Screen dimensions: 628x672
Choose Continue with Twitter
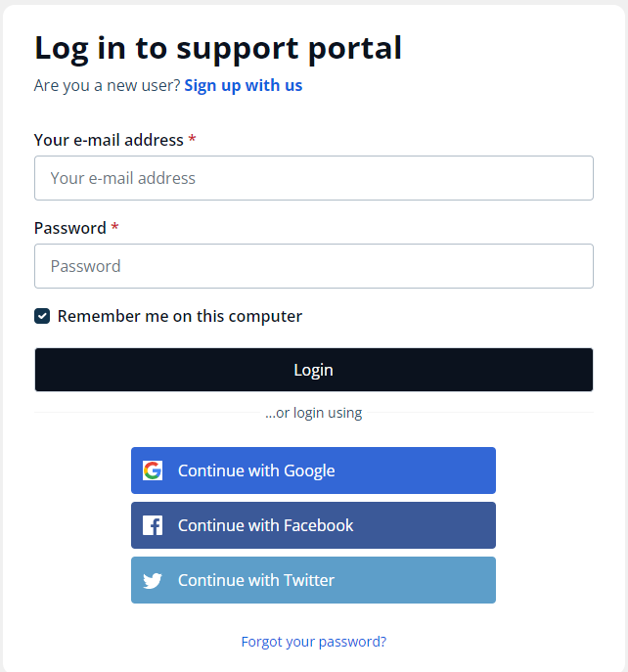[x=313, y=580]
